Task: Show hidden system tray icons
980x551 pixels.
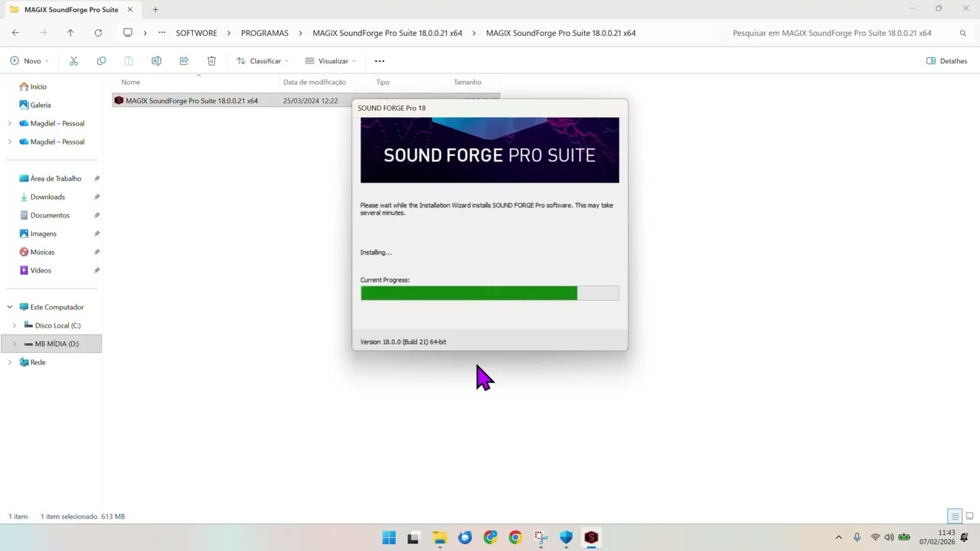Action: pyautogui.click(x=838, y=537)
